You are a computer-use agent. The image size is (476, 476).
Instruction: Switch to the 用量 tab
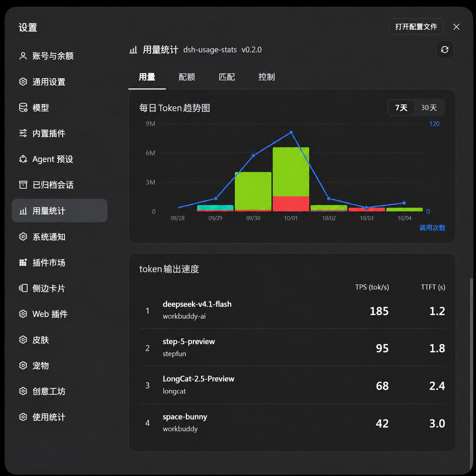[147, 77]
